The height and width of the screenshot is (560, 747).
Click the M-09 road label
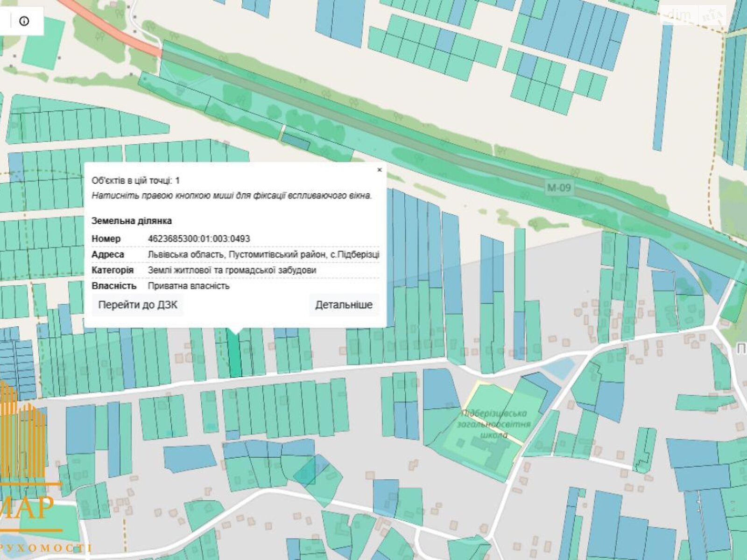(559, 188)
